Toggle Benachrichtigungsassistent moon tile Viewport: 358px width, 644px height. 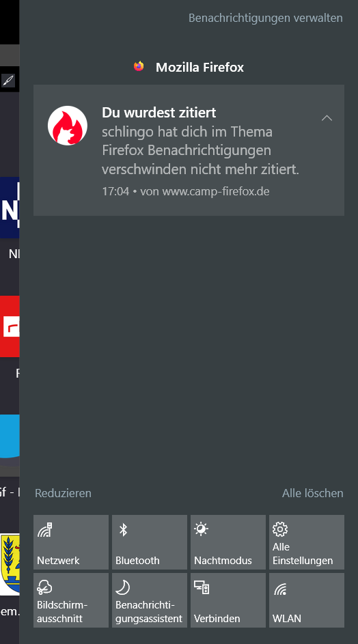click(x=150, y=600)
